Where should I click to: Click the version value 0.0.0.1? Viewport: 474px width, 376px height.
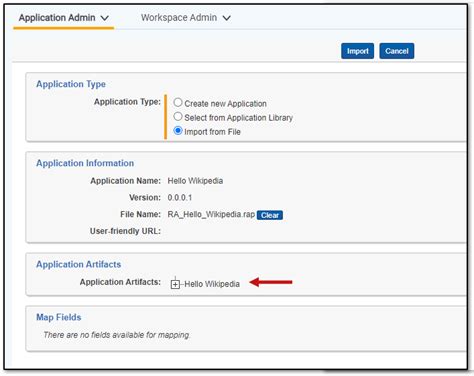tap(180, 198)
